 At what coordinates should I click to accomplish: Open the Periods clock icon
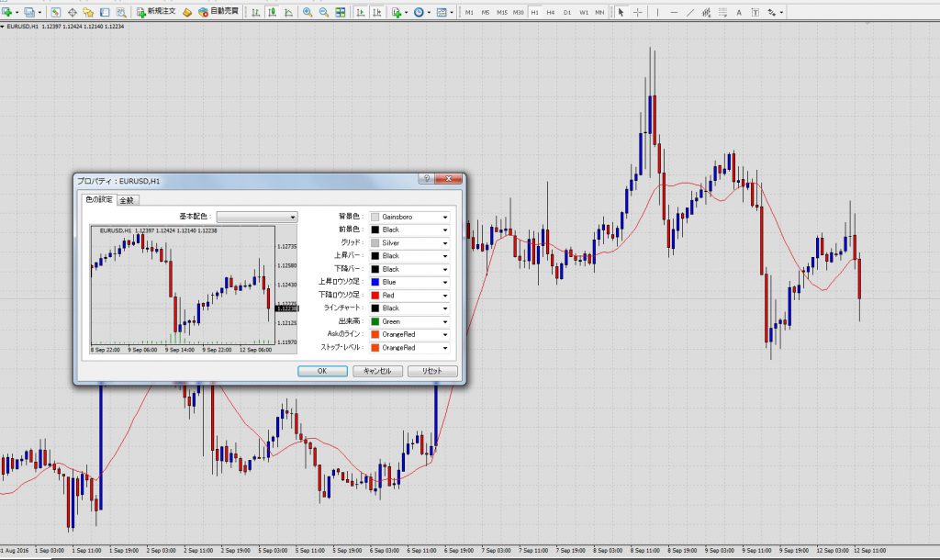[419, 12]
